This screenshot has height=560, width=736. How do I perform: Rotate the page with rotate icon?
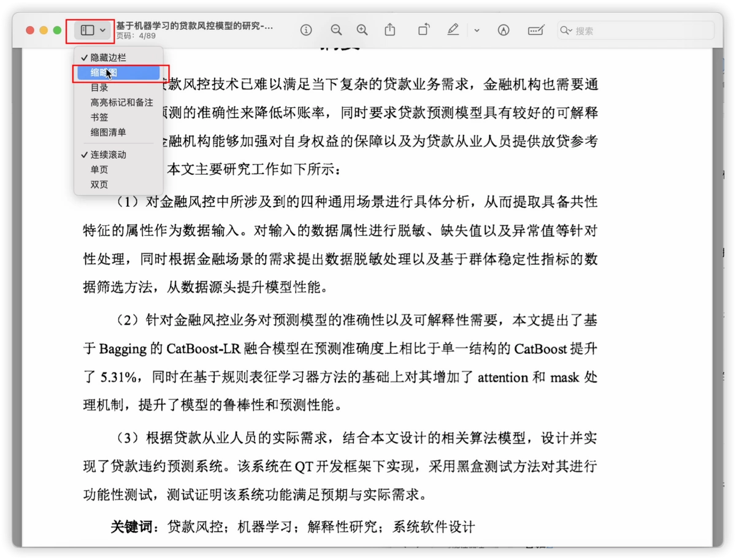pos(424,29)
